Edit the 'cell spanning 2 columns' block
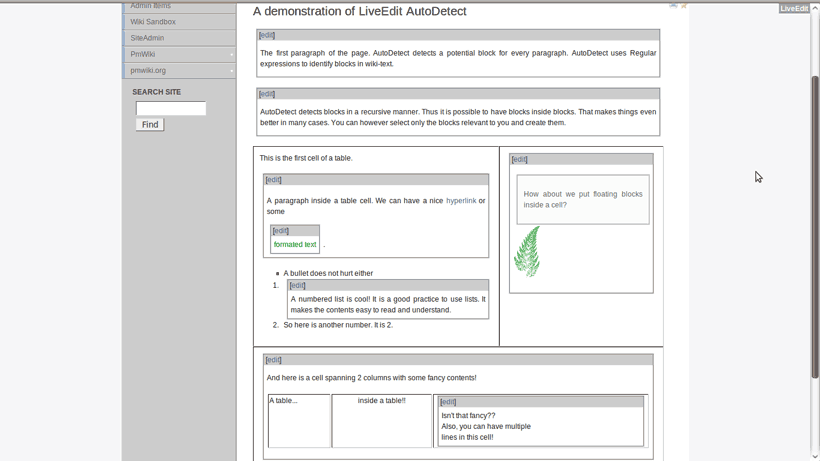Viewport: 820px width, 461px height. pyautogui.click(x=274, y=360)
